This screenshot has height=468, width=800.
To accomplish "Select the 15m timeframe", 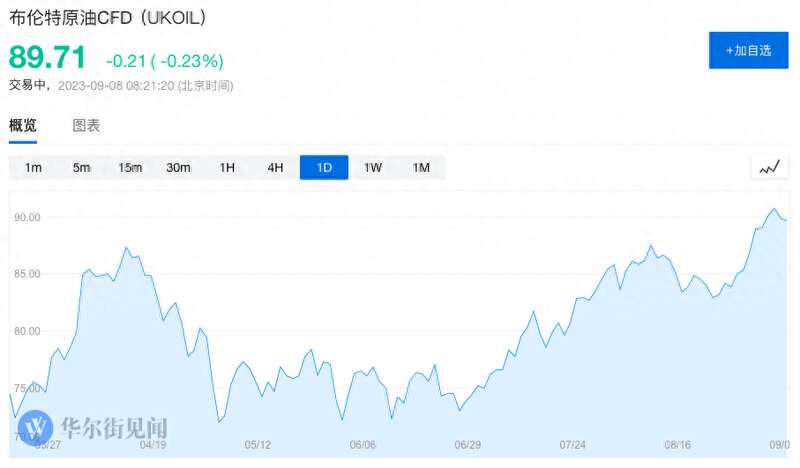I will point(130,167).
